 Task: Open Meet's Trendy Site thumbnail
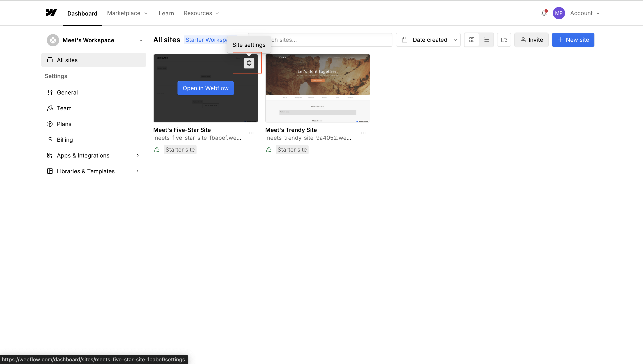click(x=317, y=88)
